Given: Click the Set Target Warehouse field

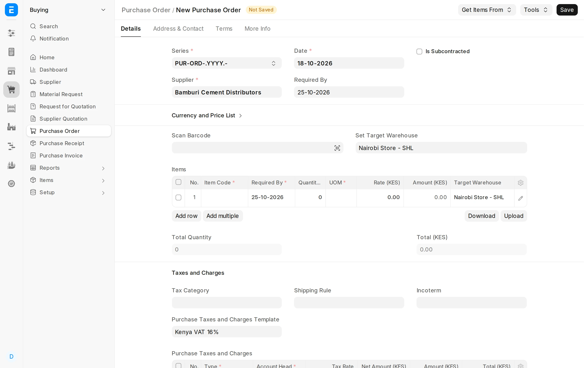Looking at the screenshot, I should coord(441,148).
